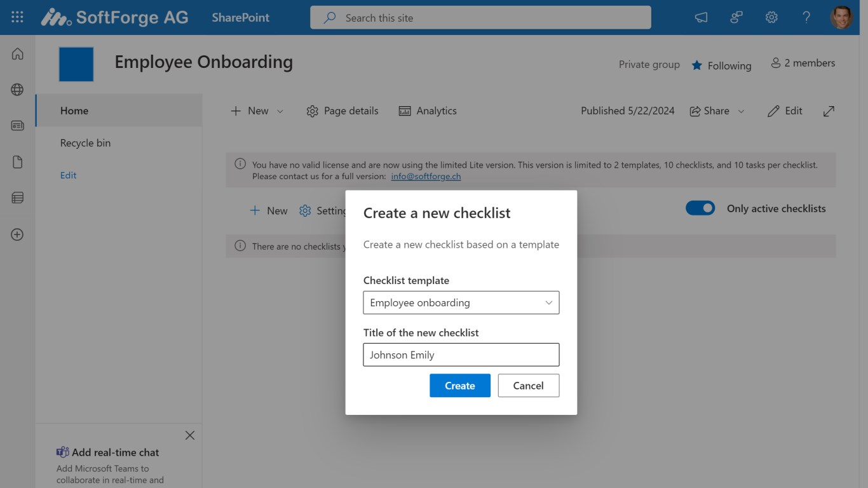The width and height of the screenshot is (868, 488).
Task: Click the help question mark icon
Action: click(x=806, y=17)
